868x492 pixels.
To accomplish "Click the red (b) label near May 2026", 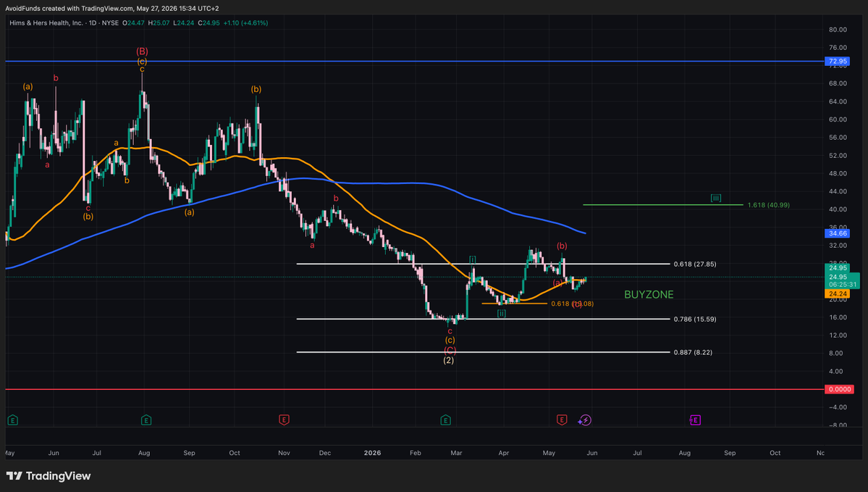I will [562, 246].
